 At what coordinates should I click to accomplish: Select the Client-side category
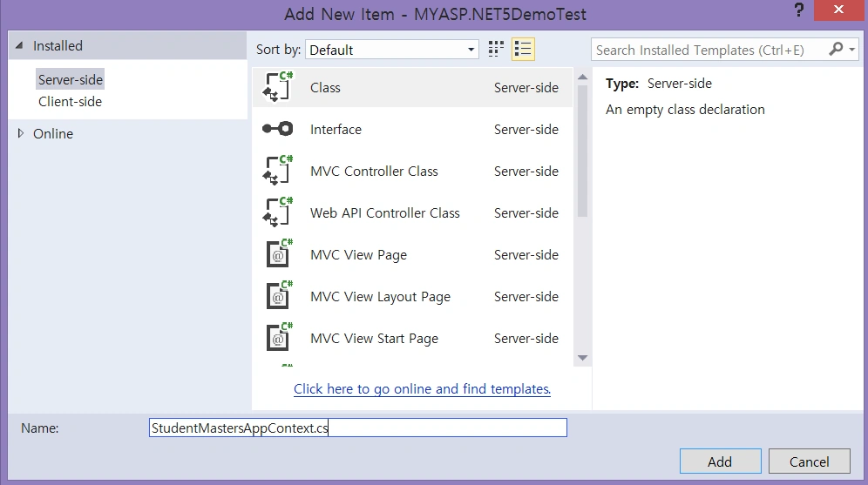point(70,102)
